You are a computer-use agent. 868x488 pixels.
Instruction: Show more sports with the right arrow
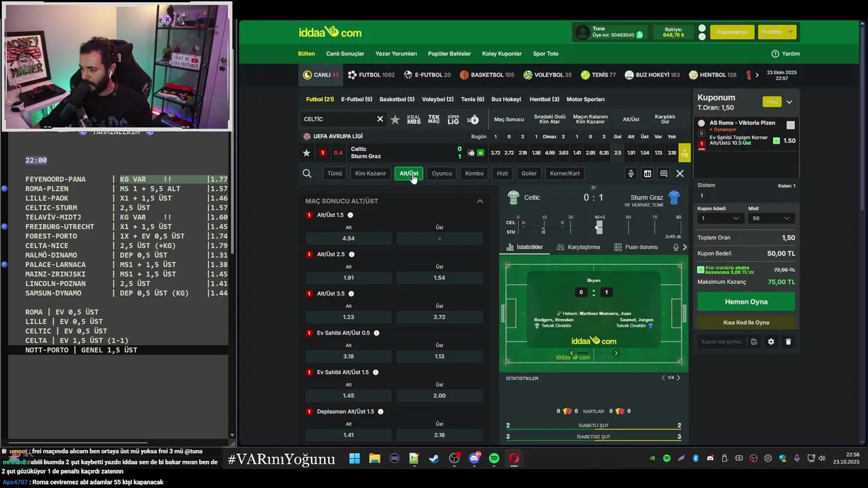coord(757,75)
